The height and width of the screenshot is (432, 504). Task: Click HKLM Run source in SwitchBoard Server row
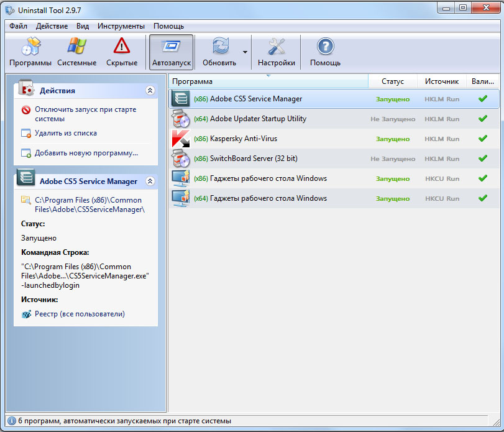pyautogui.click(x=442, y=159)
